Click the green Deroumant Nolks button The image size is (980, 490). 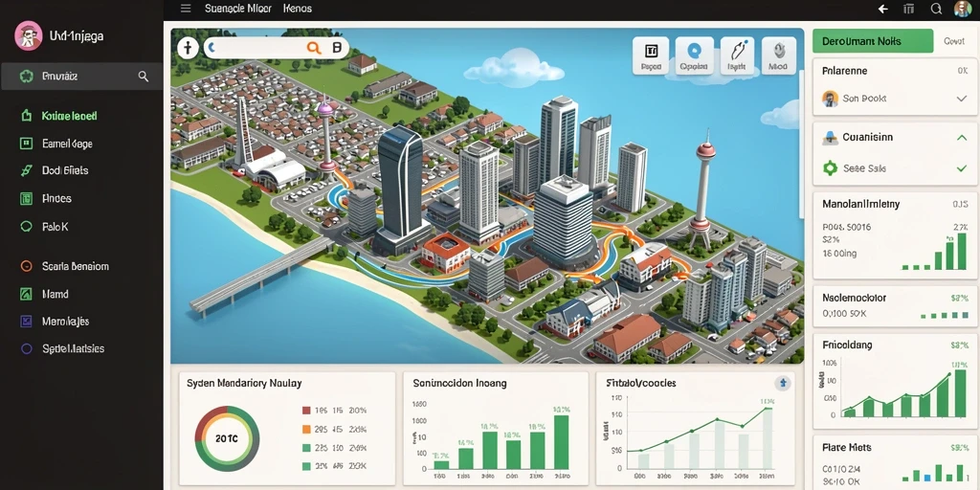click(x=873, y=41)
